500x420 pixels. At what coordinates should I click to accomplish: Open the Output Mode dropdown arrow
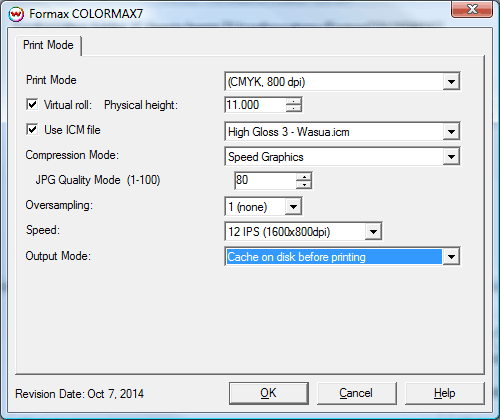(x=451, y=257)
